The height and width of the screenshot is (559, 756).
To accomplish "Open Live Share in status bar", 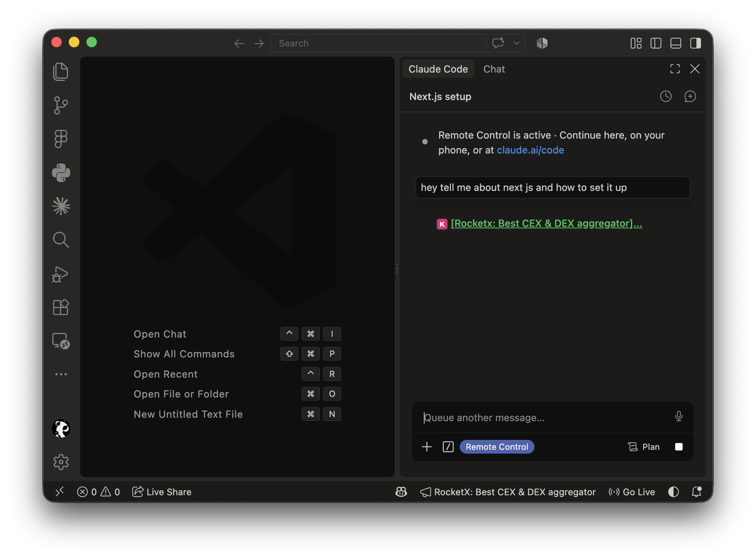I will pyautogui.click(x=162, y=492).
